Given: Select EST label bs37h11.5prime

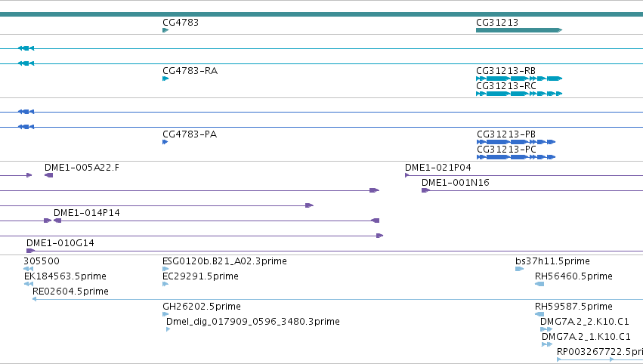Looking at the screenshot, I should (553, 261).
